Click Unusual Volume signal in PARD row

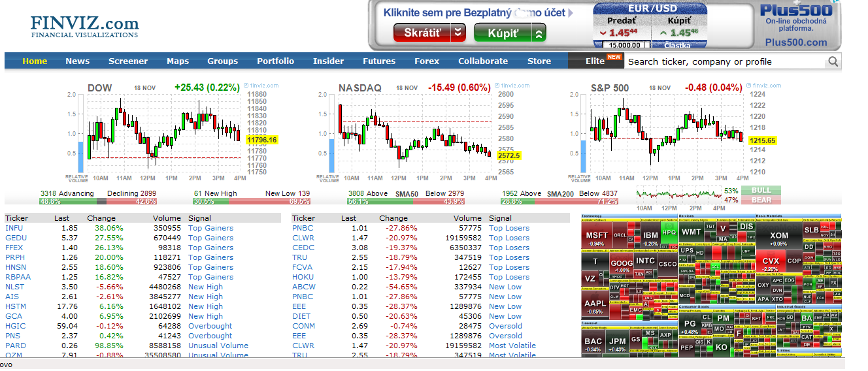(218, 346)
